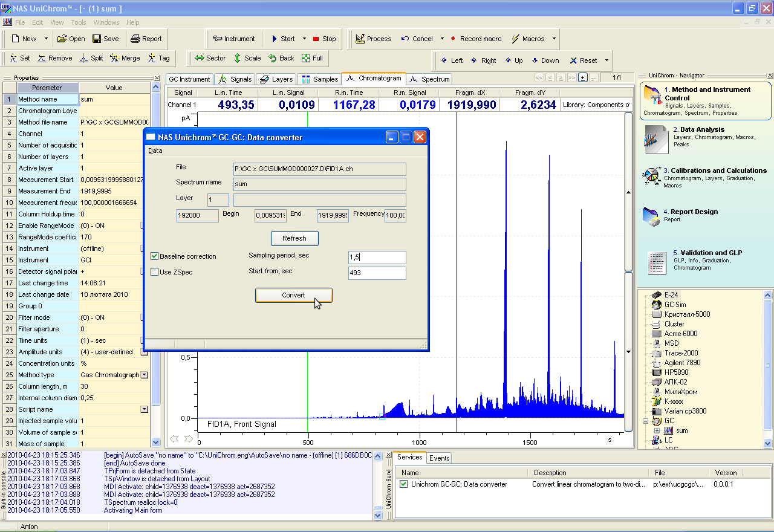The image size is (774, 532).
Task: Run Process from the toolbar
Action: coord(373,39)
